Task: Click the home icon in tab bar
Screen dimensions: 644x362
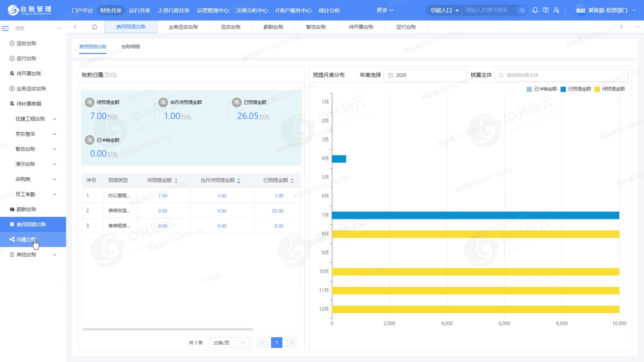Action: tap(95, 27)
